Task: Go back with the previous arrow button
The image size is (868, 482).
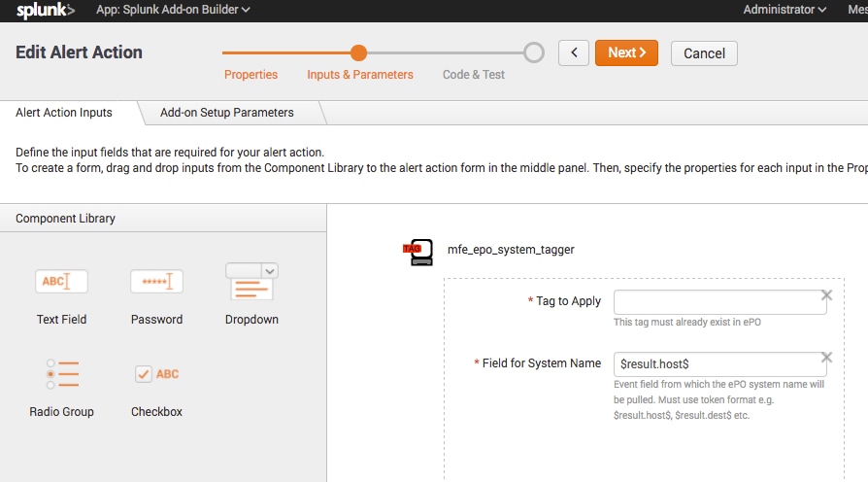Action: (574, 53)
